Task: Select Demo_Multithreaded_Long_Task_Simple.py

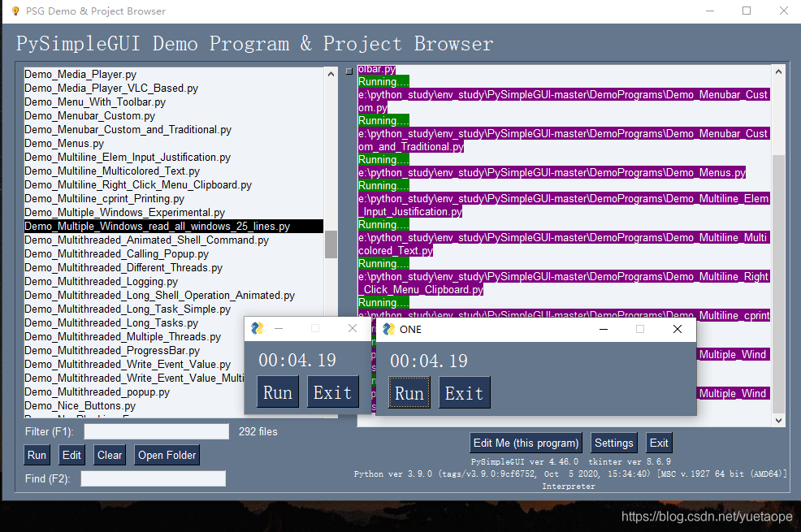Action: [x=174, y=309]
